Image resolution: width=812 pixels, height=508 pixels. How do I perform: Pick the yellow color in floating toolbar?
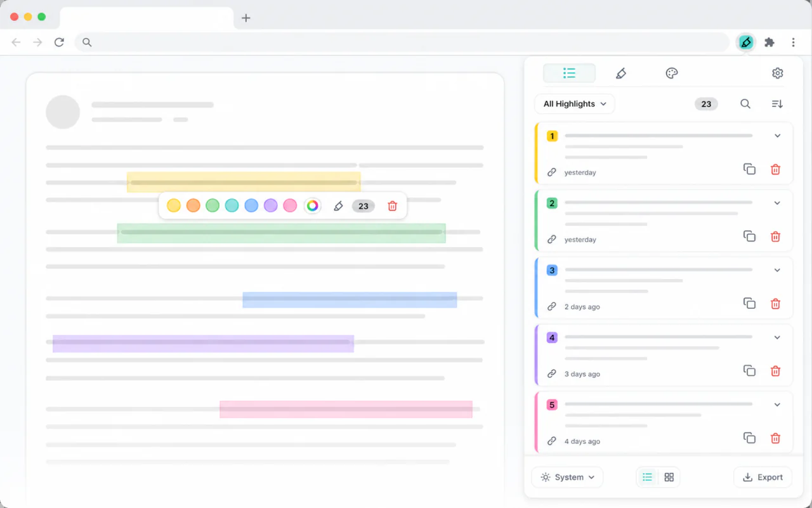coord(174,205)
